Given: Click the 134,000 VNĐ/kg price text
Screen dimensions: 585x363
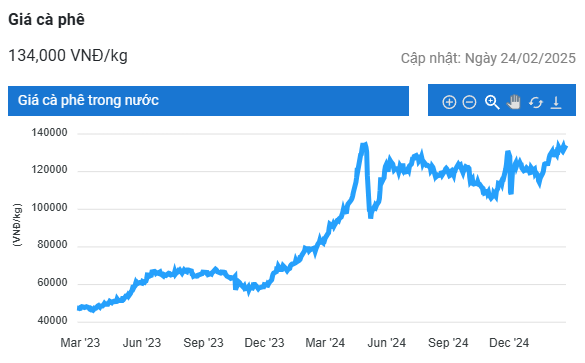Looking at the screenshot, I should pyautogui.click(x=68, y=56).
